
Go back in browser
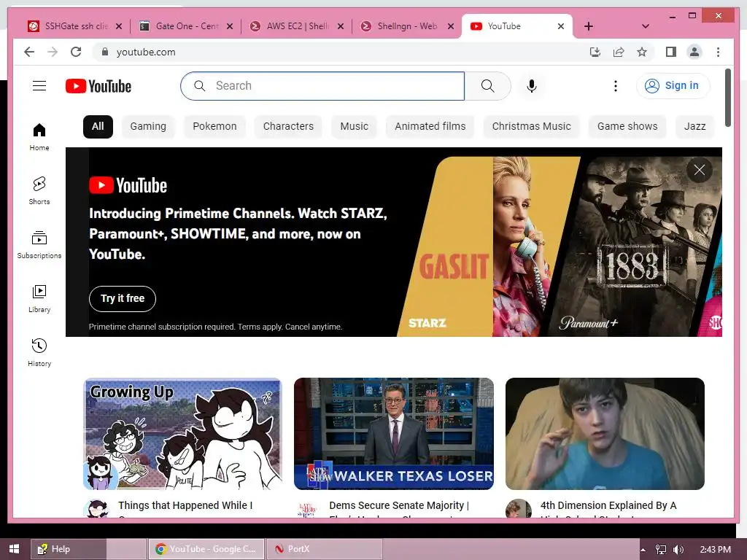tap(29, 52)
